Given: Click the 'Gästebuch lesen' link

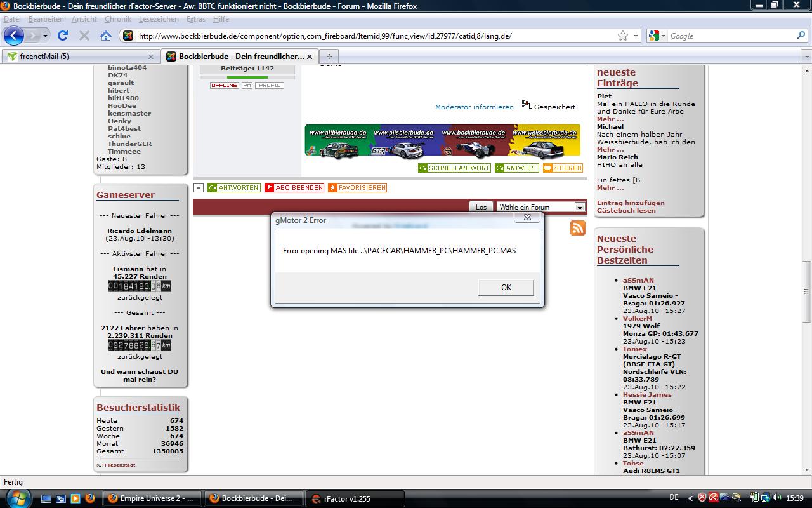Looking at the screenshot, I should (626, 211).
